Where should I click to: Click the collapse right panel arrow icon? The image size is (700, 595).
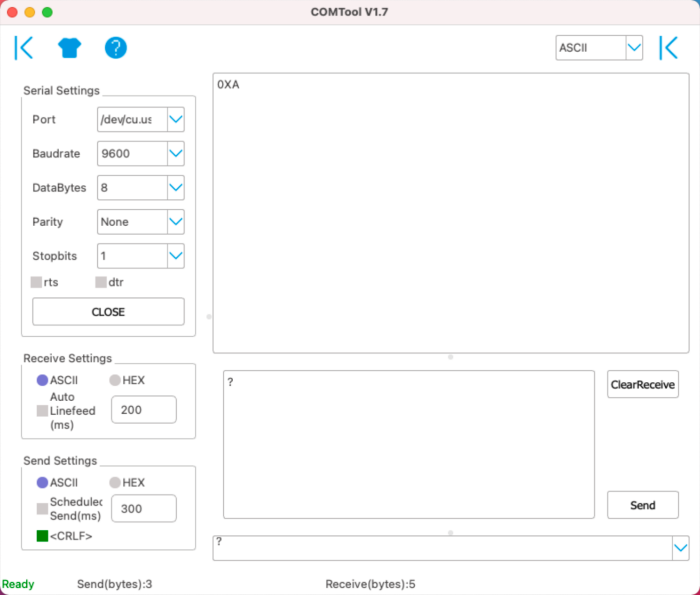[x=668, y=47]
